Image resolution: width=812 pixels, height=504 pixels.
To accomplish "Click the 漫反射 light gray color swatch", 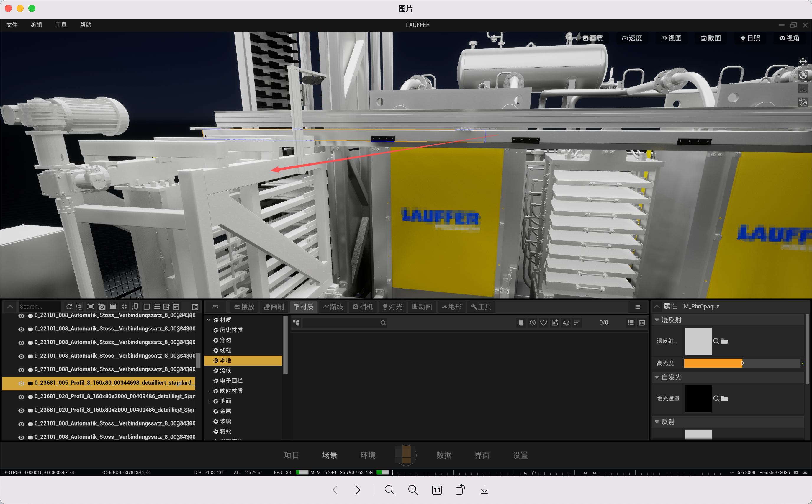I will 698,341.
